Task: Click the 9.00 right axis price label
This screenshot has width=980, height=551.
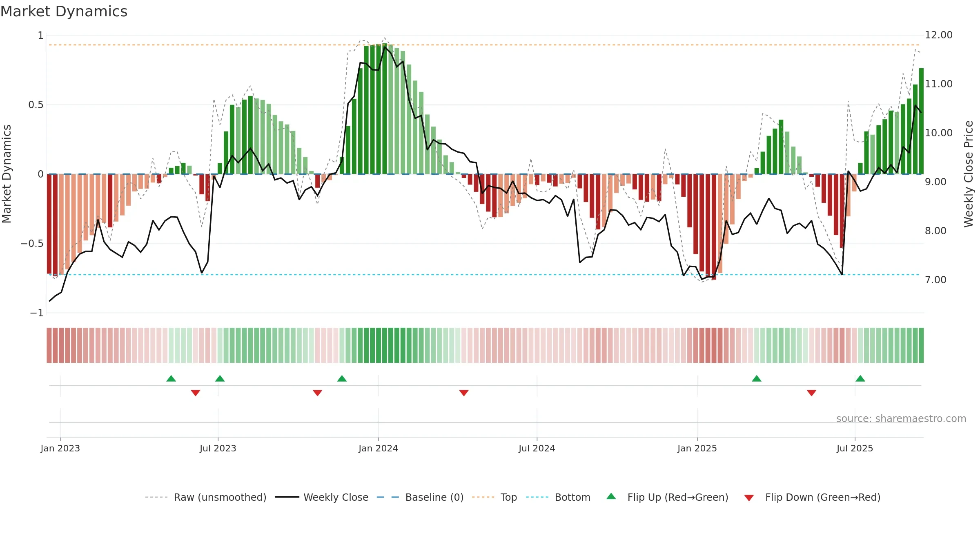Action: point(935,182)
